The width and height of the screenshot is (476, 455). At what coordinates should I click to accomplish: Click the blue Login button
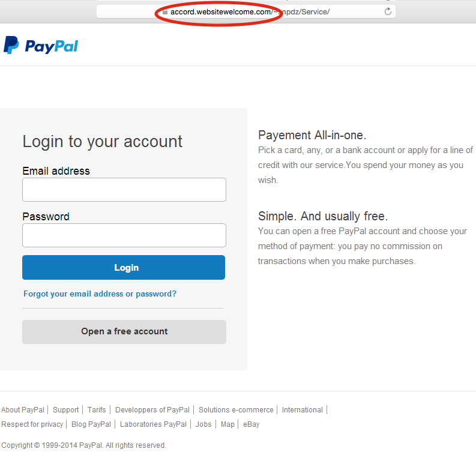pyautogui.click(x=124, y=267)
